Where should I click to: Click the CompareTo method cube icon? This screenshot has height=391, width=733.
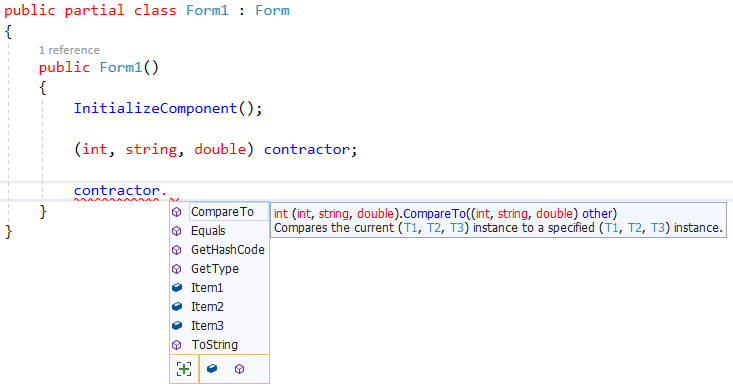tap(177, 212)
